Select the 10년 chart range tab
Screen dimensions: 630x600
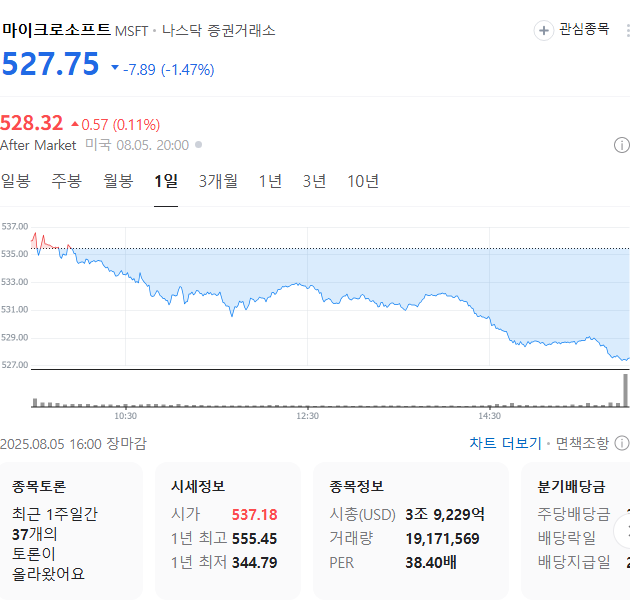tap(363, 181)
